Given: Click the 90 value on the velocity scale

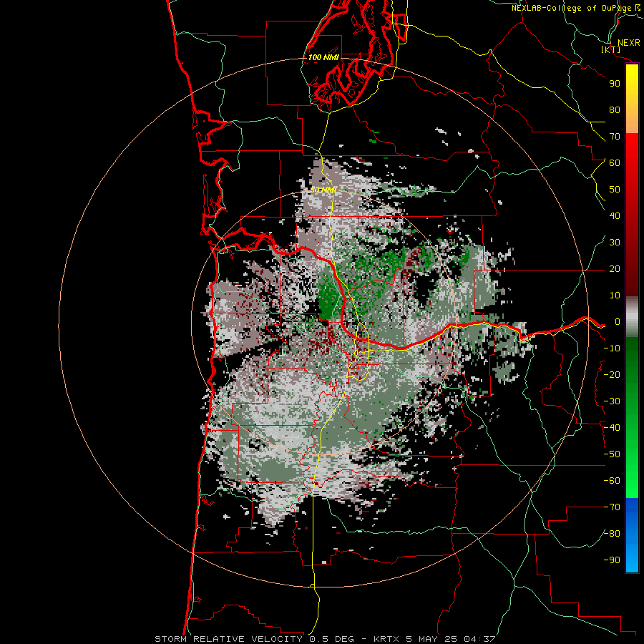Looking at the screenshot, I should click(615, 84).
